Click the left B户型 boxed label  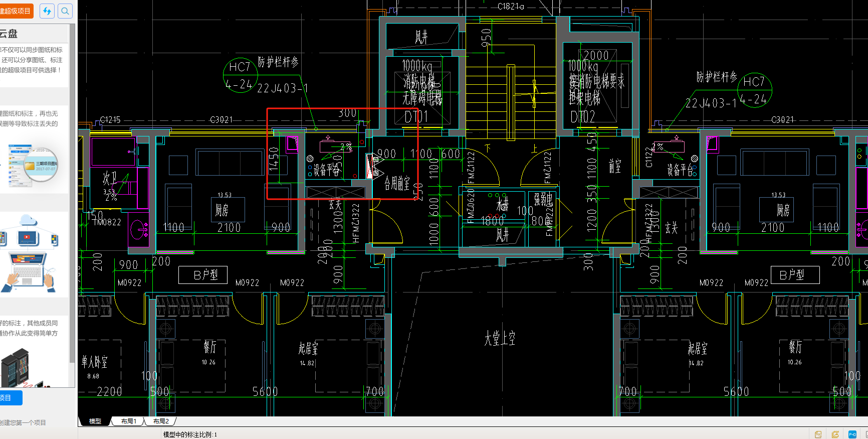[x=203, y=275]
